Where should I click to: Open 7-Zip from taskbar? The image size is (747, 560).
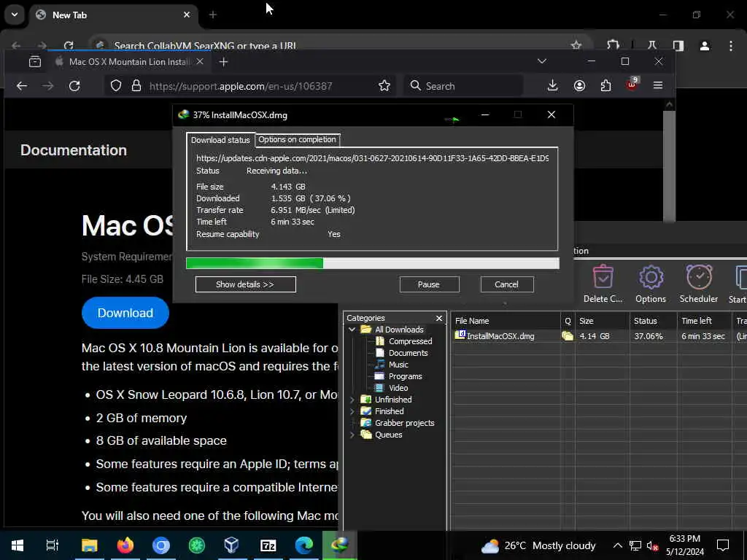[268, 545]
